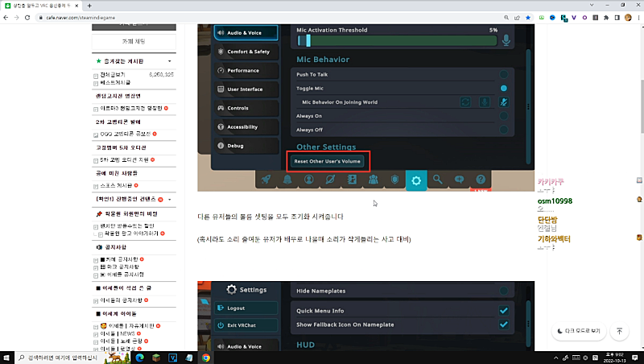644x364 pixels.
Task: Enable the Always On mic option
Action: 504,116
